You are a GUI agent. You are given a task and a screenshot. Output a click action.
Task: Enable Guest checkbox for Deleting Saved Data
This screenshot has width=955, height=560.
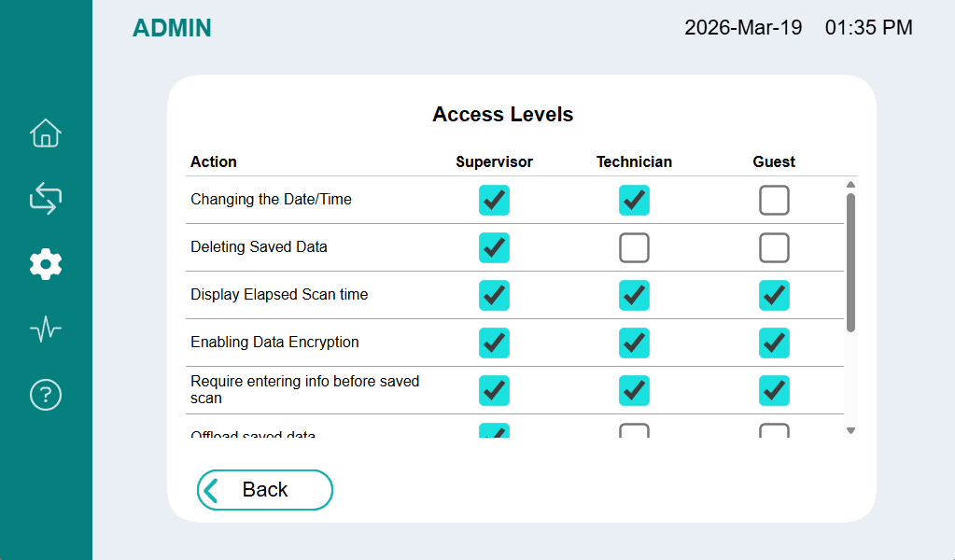774,247
